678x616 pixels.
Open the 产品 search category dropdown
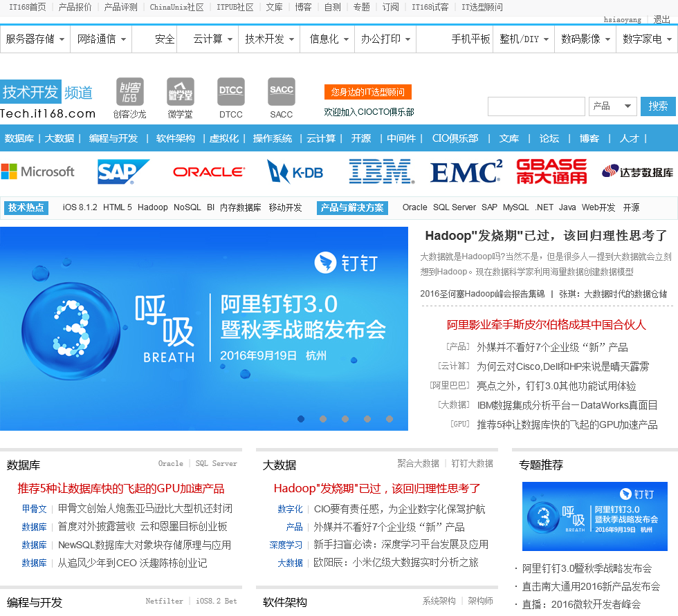(x=613, y=106)
